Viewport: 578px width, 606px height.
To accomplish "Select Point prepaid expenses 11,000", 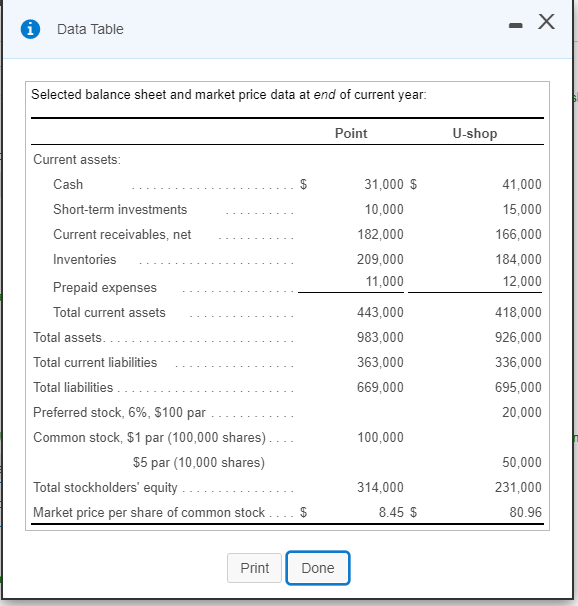I will (x=384, y=281).
